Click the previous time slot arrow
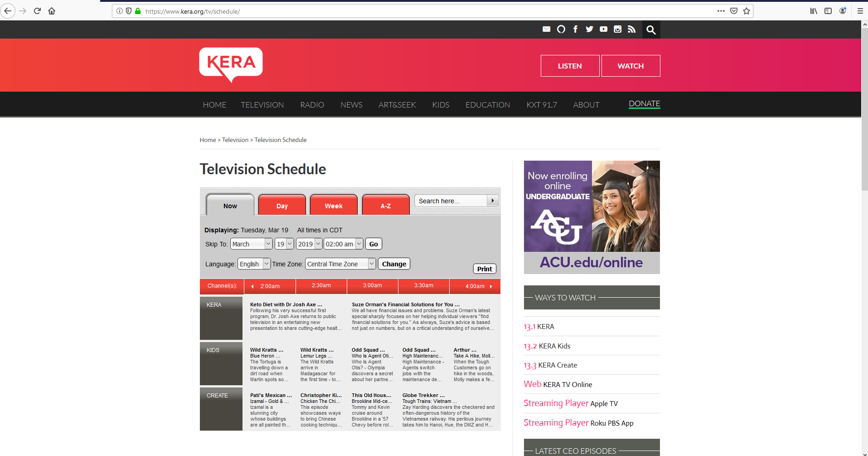Image resolution: width=868 pixels, height=456 pixels. click(252, 286)
